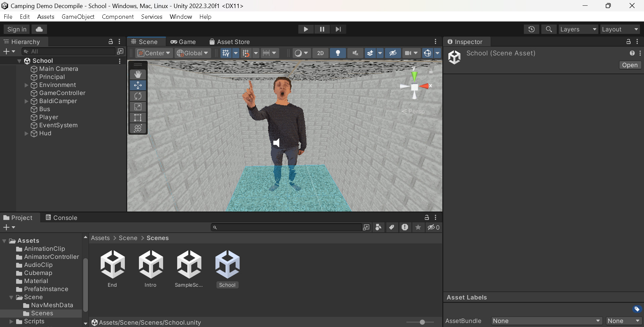644x327 pixels.
Task: Select the Move tool in the Scene toolbar
Action: [x=138, y=85]
